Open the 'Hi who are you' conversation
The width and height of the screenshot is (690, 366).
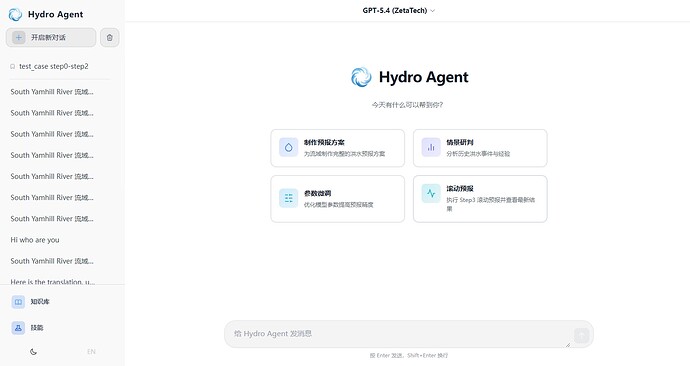coord(35,240)
